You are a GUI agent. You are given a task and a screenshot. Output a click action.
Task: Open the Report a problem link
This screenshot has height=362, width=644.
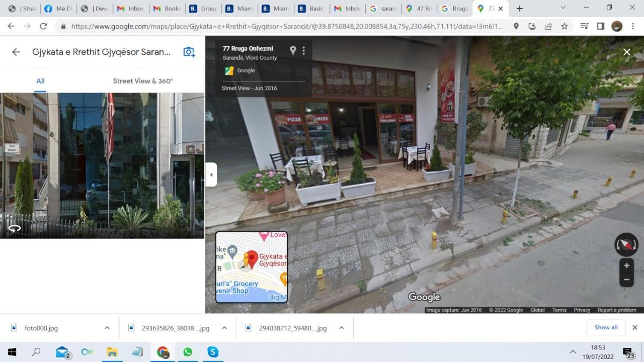[617, 310]
